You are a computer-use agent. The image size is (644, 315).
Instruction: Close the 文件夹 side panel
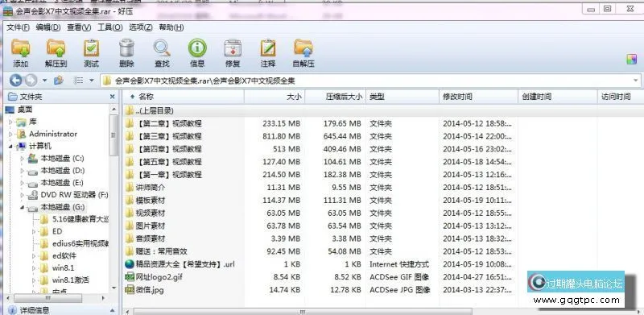112,97
